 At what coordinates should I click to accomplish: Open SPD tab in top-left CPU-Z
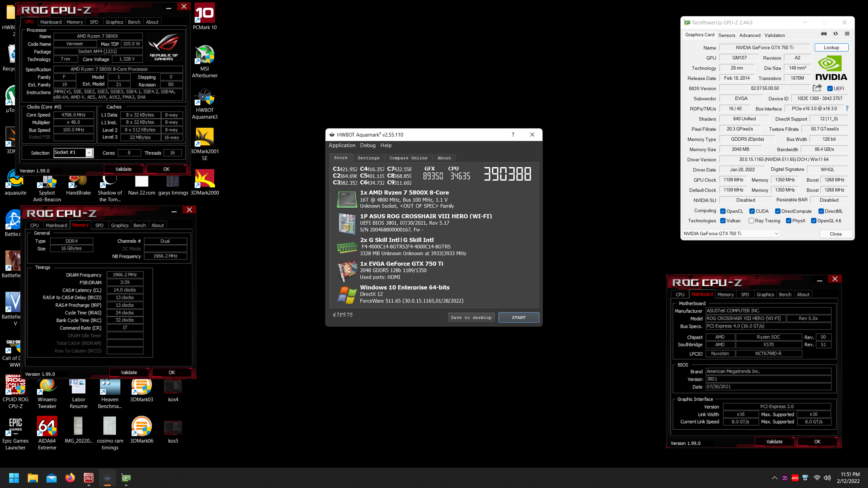pyautogui.click(x=94, y=22)
